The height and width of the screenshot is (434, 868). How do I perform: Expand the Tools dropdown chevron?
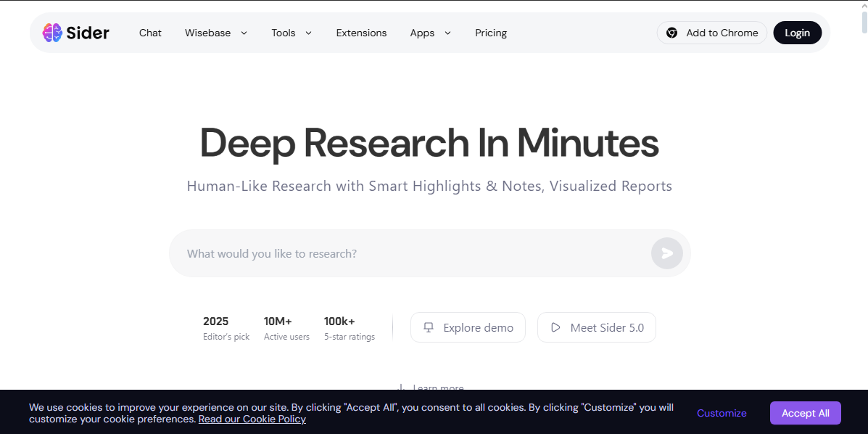(308, 33)
